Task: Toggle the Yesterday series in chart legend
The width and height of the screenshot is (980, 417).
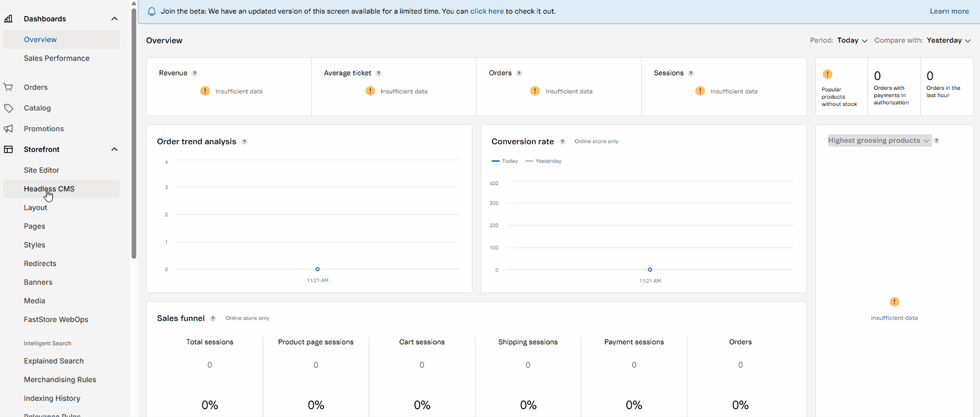Action: pyautogui.click(x=543, y=161)
